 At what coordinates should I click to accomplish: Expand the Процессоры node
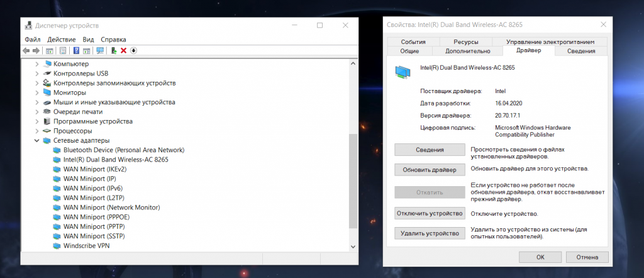coord(37,131)
